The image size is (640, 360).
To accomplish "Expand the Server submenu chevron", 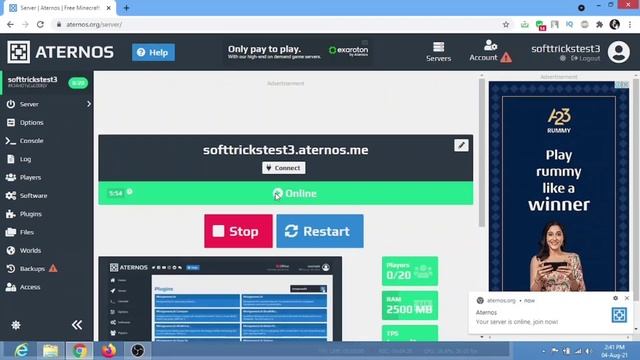I will [89, 104].
